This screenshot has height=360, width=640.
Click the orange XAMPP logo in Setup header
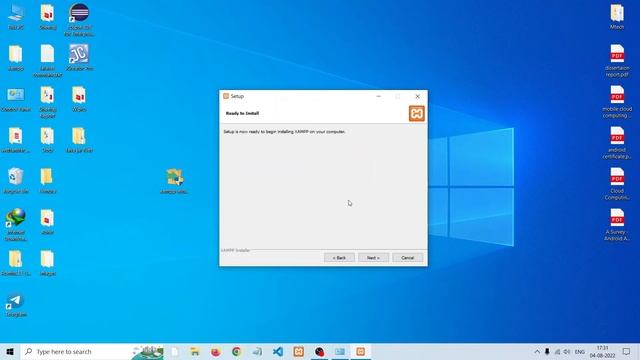point(417,113)
